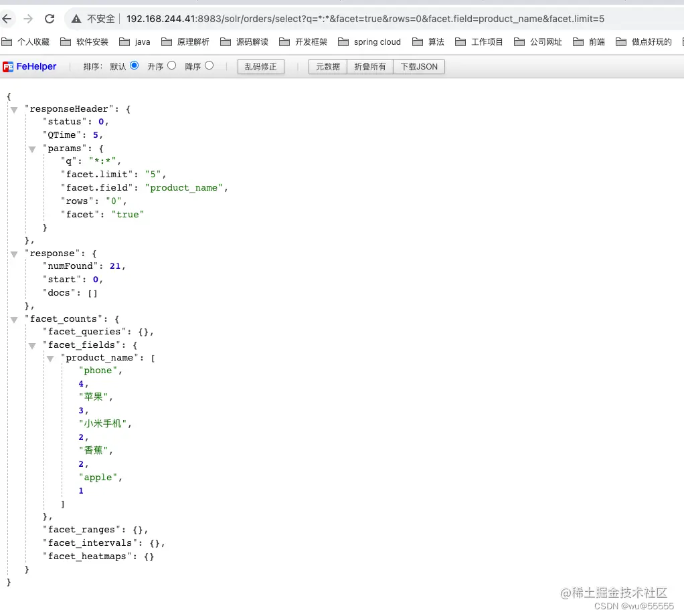Click the "QTime" key text
This screenshot has height=616, width=684.
click(x=62, y=135)
